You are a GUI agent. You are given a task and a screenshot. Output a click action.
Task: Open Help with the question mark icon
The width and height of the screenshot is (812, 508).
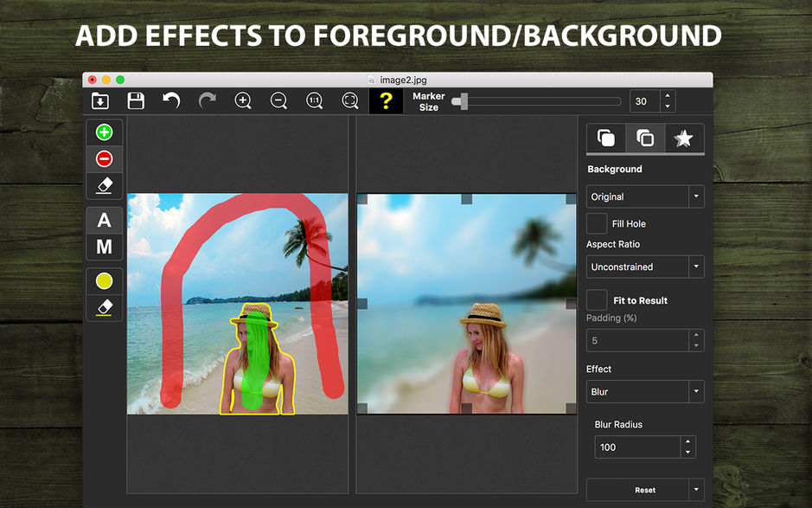point(386,100)
